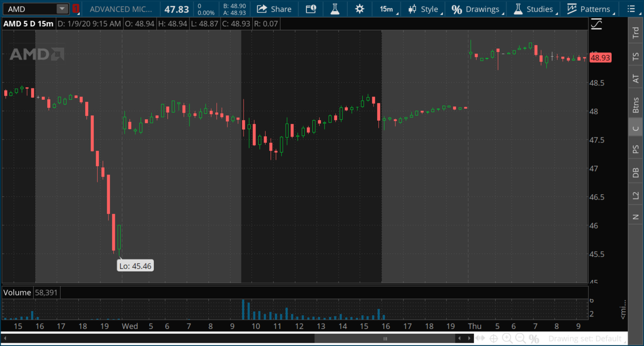Click the red clipboard link icon beside AMD
Image resolution: width=644 pixels, height=346 pixels.
76,9
